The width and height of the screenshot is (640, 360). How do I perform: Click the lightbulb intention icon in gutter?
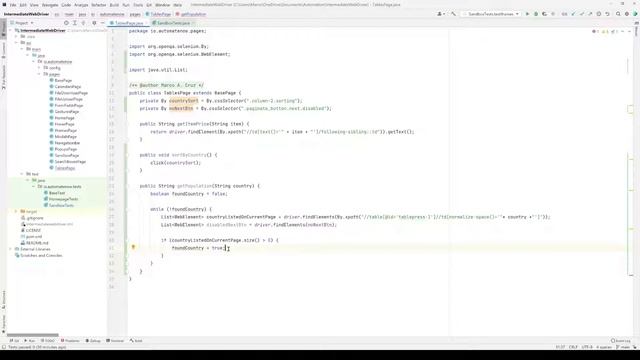pyautogui.click(x=133, y=247)
